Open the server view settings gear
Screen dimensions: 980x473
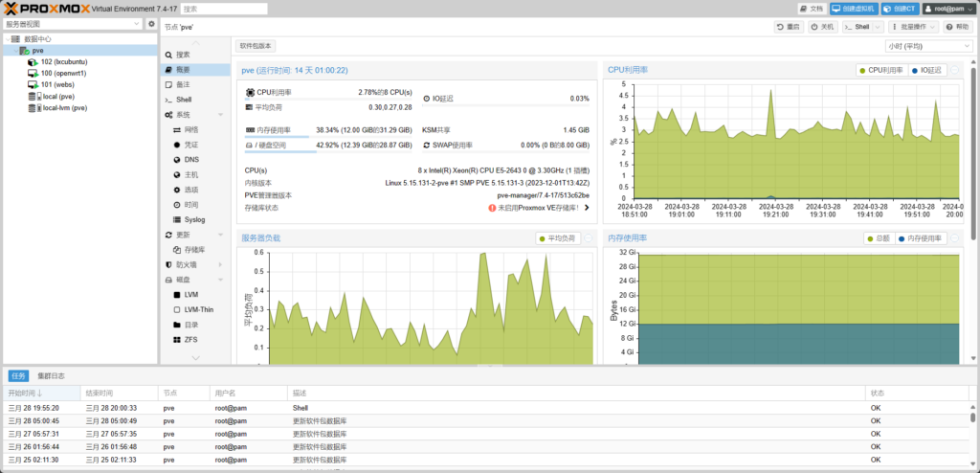151,24
